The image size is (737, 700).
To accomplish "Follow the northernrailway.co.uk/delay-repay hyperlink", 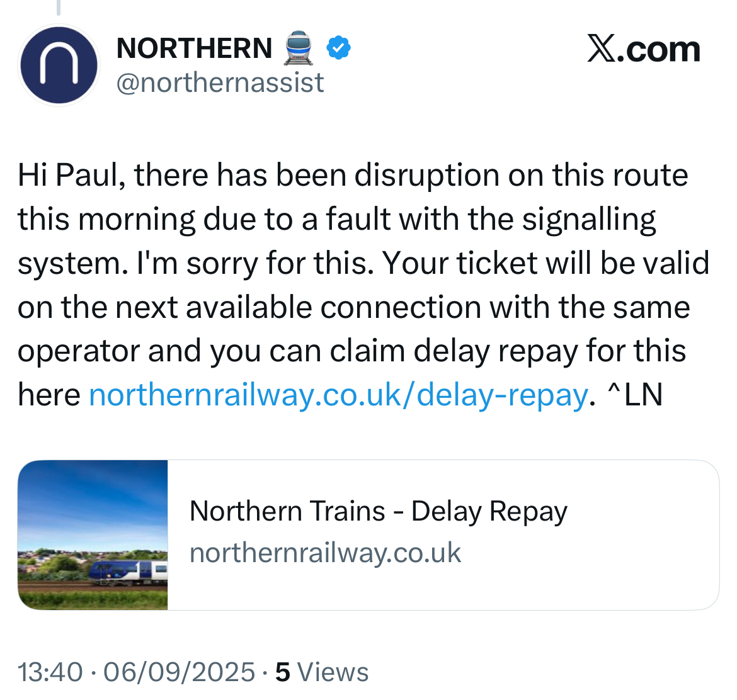I will tap(338, 395).
